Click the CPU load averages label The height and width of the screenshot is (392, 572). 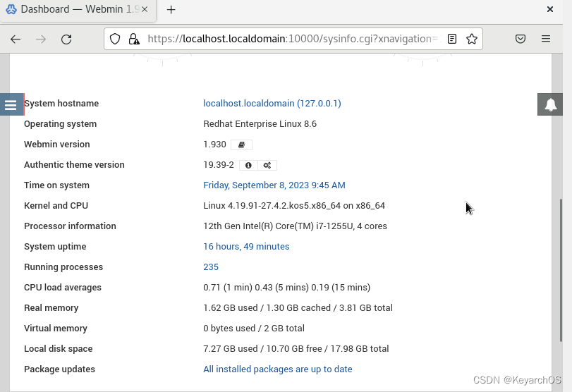click(63, 288)
